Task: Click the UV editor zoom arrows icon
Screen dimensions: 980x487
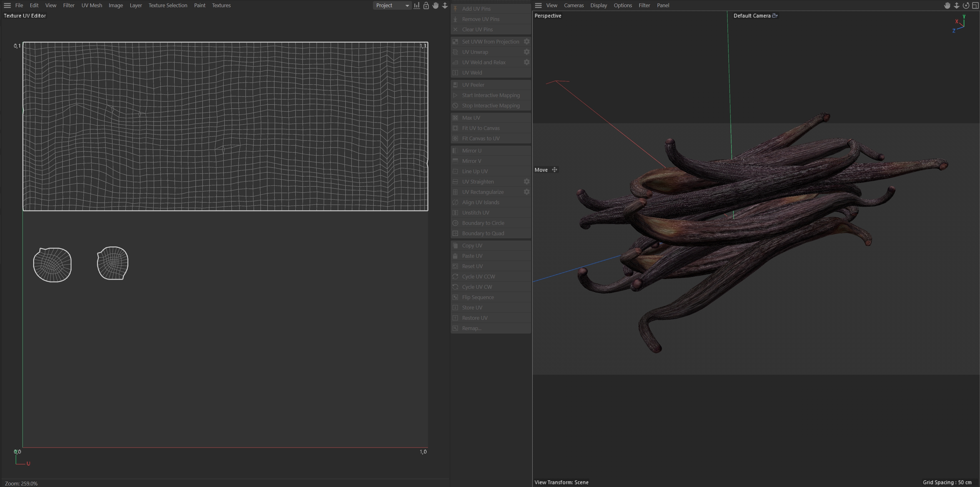Action: coord(445,5)
